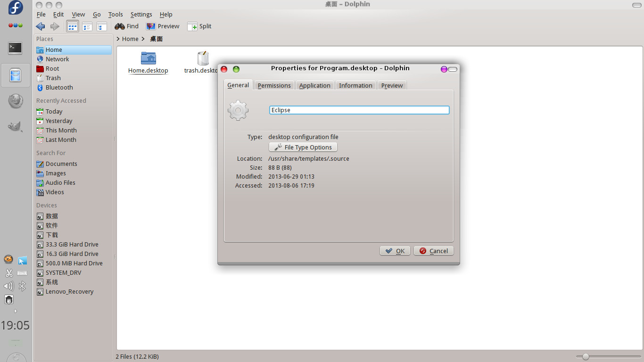This screenshot has height=362, width=644.
Task: Search for Videos
Action: point(74,192)
